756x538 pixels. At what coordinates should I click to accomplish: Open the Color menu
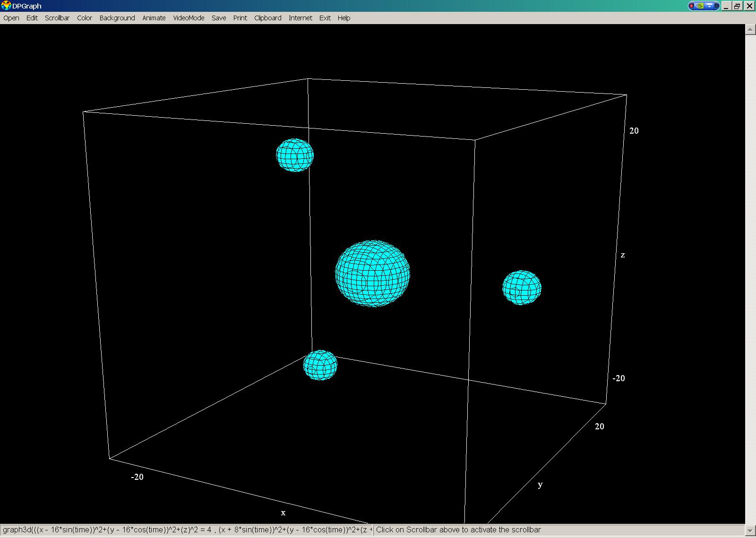coord(85,18)
